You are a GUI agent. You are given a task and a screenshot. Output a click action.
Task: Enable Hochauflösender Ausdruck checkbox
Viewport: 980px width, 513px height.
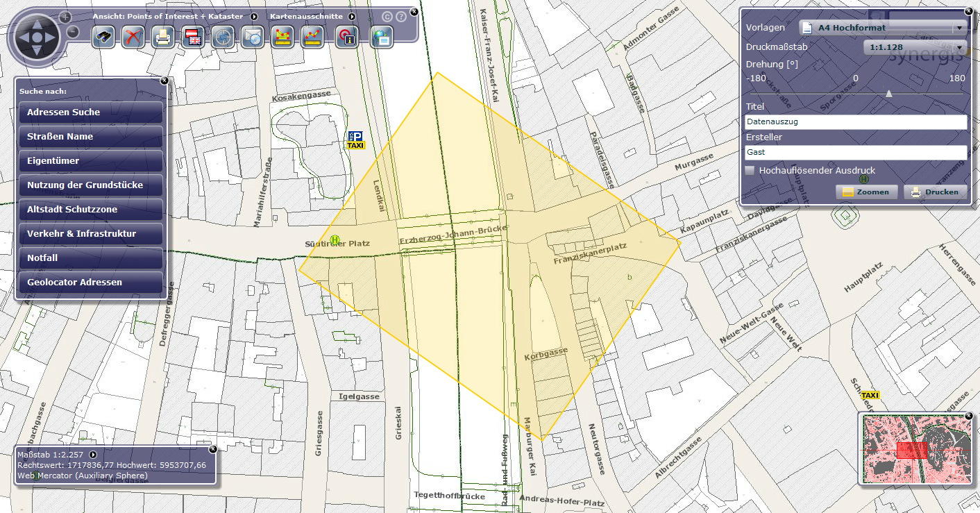coord(750,170)
